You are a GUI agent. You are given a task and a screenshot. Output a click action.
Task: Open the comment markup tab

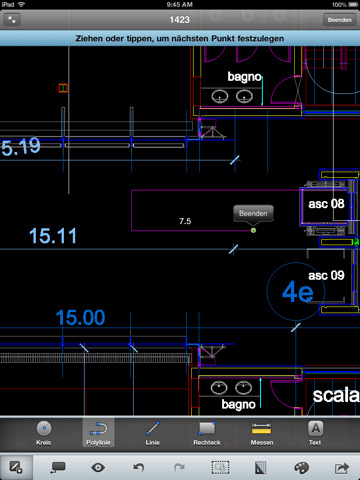point(58,468)
